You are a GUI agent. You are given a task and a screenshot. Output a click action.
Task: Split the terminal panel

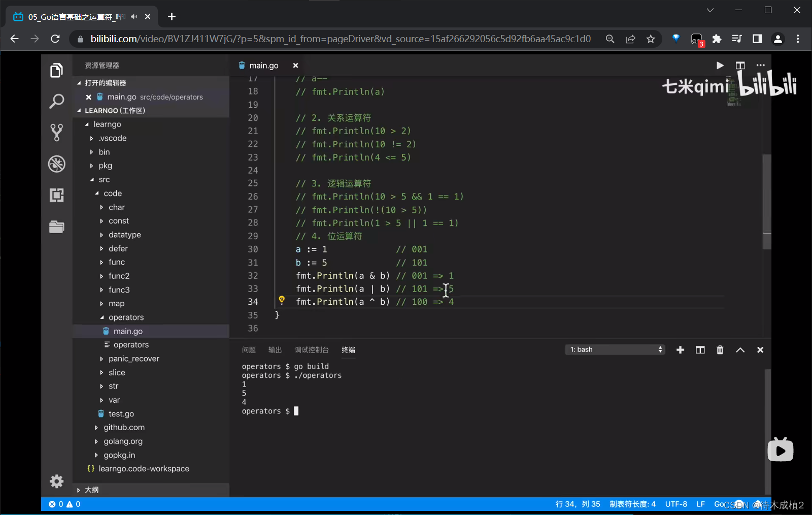(700, 350)
